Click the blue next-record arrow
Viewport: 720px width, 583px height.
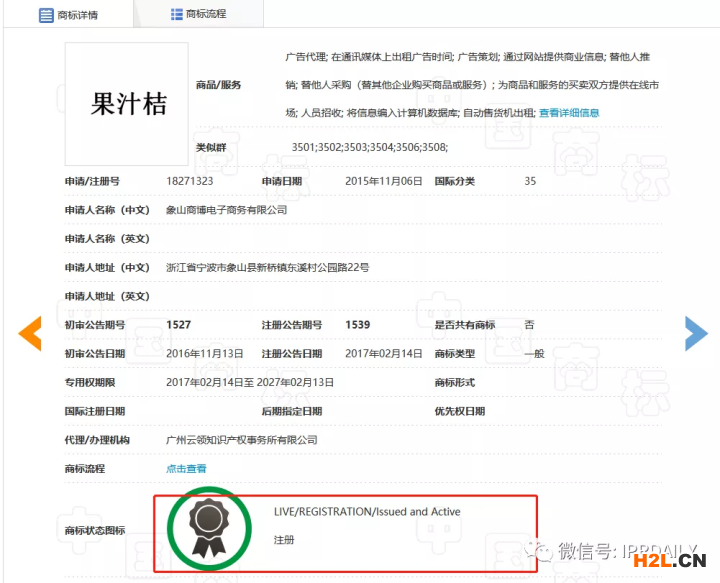pyautogui.click(x=696, y=333)
